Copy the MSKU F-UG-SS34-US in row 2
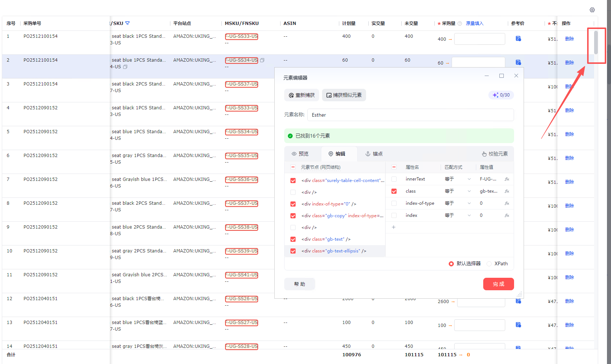This screenshot has height=364, width=611. tap(262, 60)
